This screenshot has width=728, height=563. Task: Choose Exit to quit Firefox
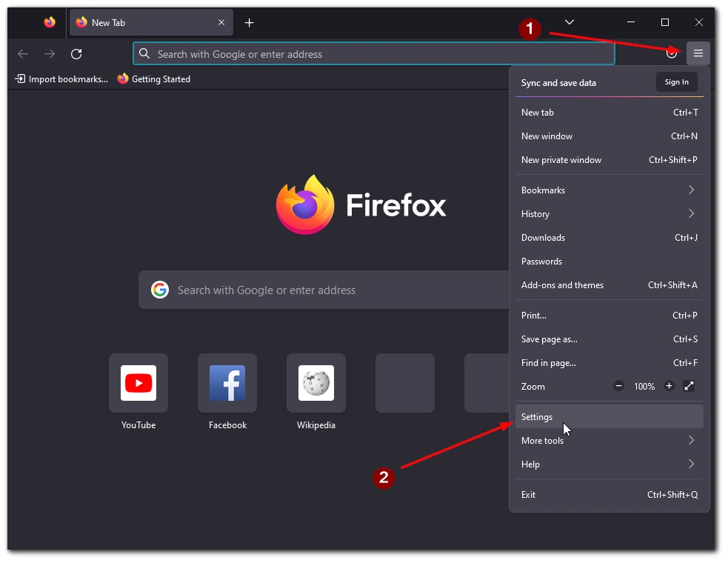[x=610, y=495]
